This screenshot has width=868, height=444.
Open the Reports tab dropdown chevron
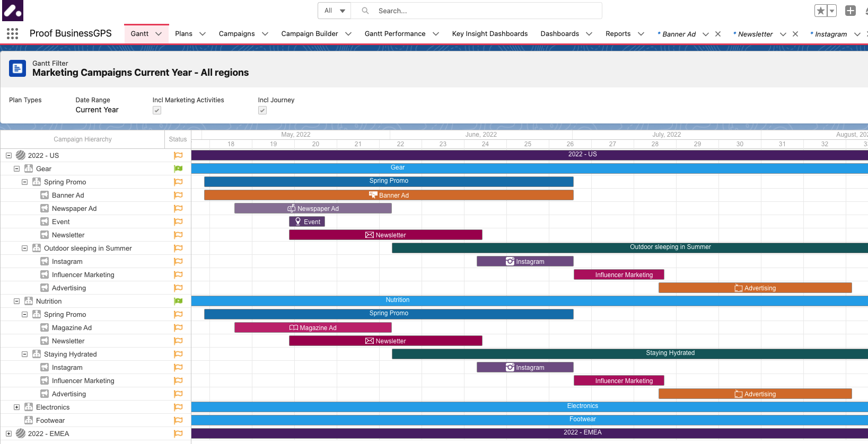pyautogui.click(x=641, y=34)
